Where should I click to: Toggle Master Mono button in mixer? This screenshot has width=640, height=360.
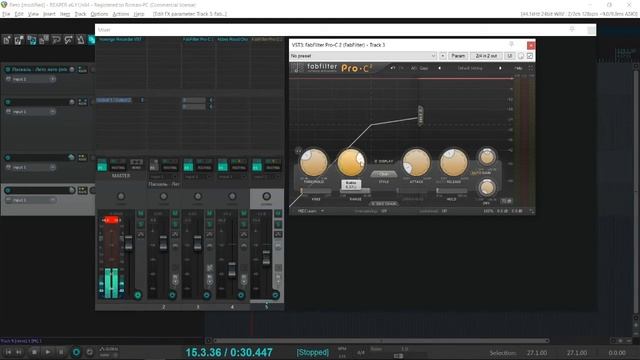(136, 165)
